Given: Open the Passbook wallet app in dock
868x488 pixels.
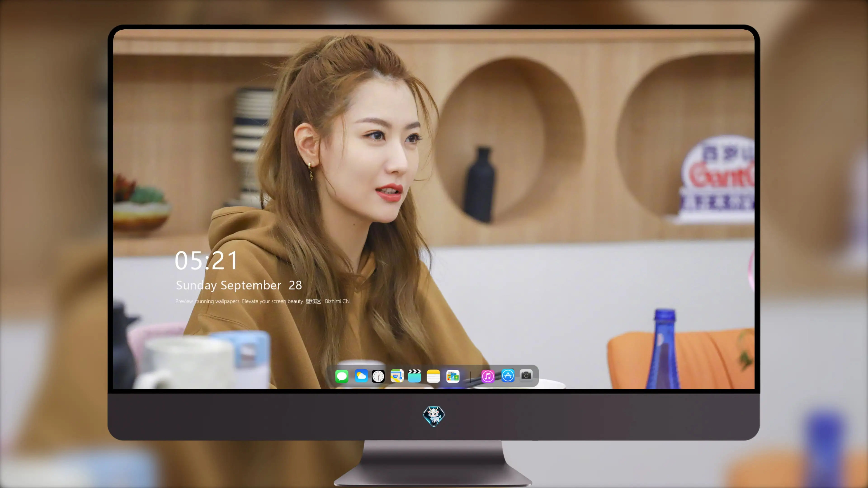Looking at the screenshot, I should 453,376.
